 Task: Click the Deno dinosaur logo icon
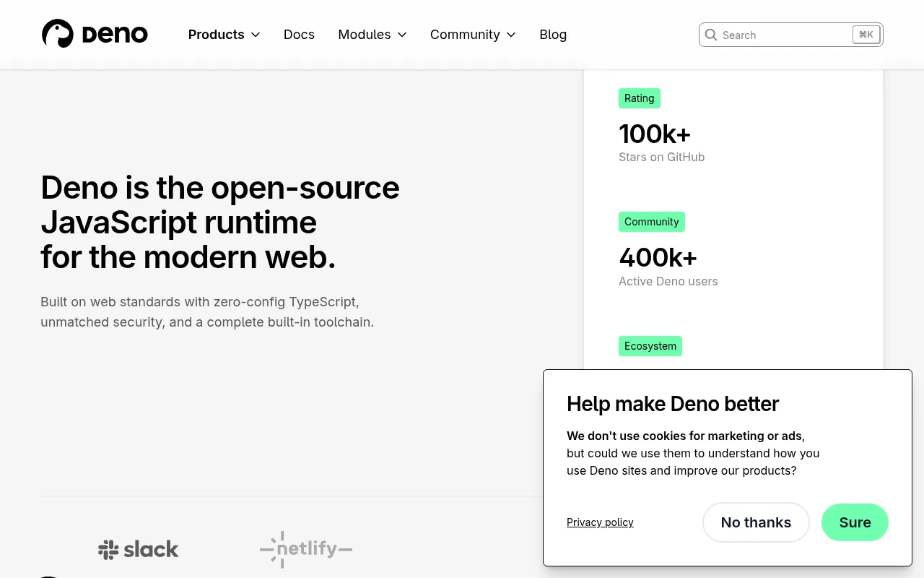point(58,34)
